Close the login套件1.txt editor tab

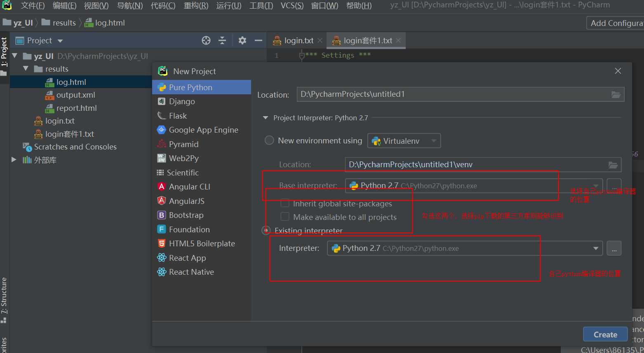point(398,40)
